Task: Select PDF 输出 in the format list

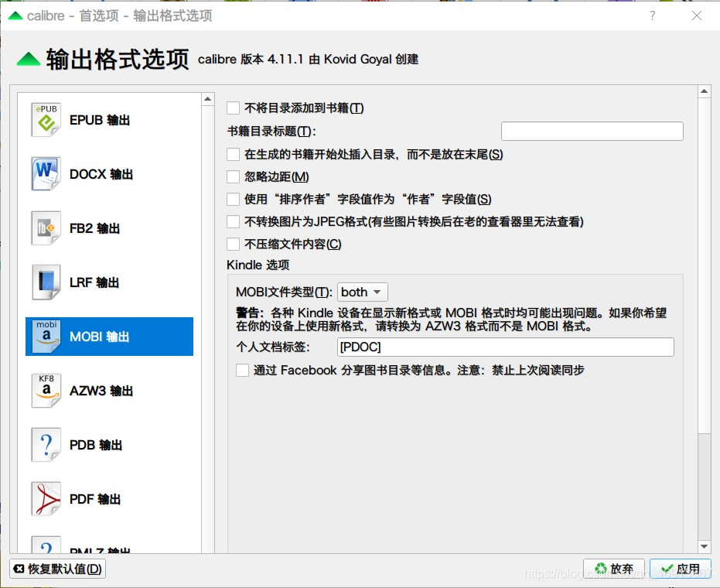Action: pyautogui.click(x=109, y=499)
